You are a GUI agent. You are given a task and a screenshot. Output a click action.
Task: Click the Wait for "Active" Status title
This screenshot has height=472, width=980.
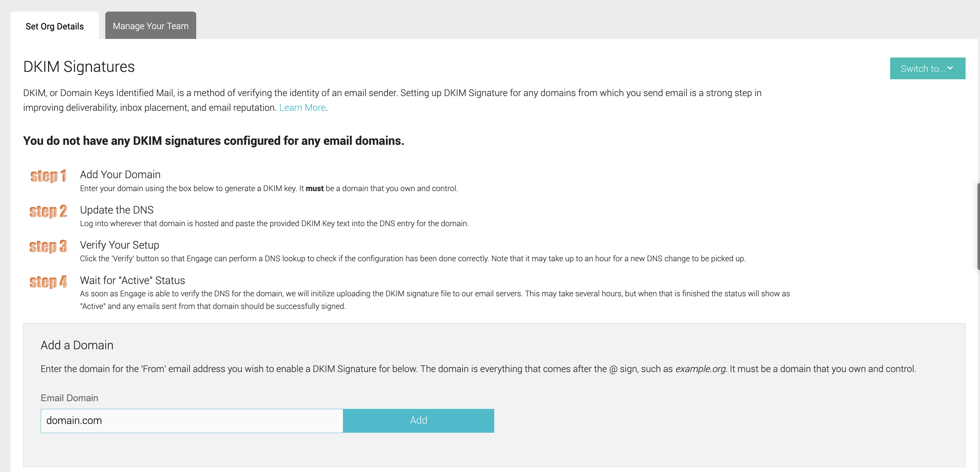click(132, 281)
